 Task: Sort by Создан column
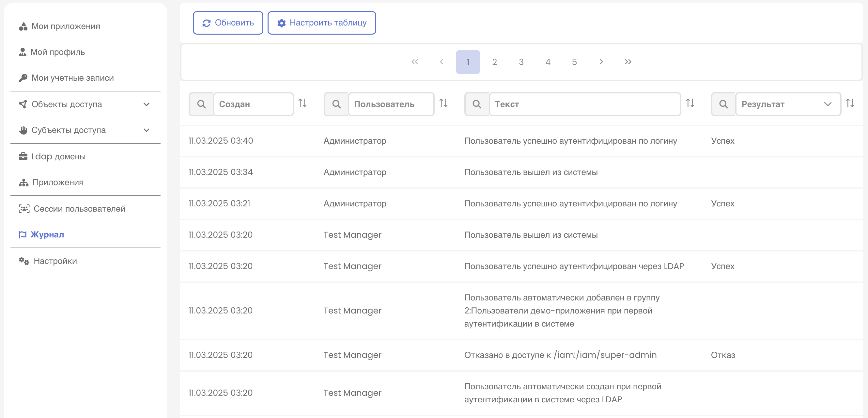(x=302, y=103)
